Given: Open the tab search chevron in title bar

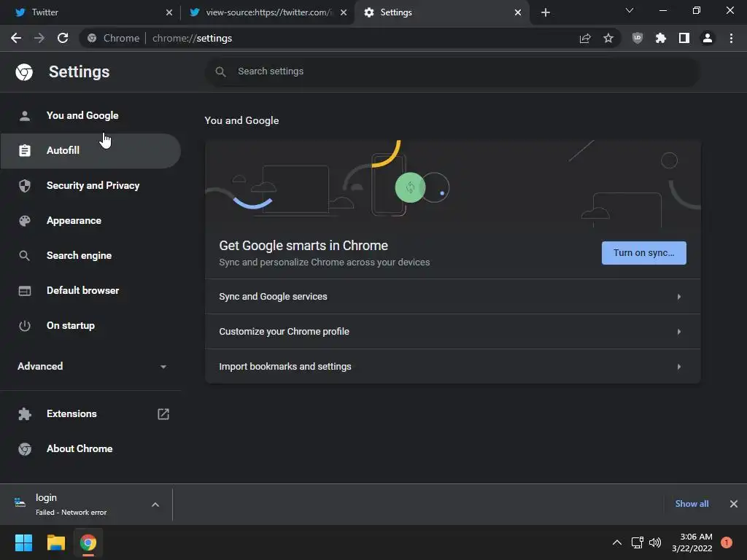Looking at the screenshot, I should [x=630, y=10].
